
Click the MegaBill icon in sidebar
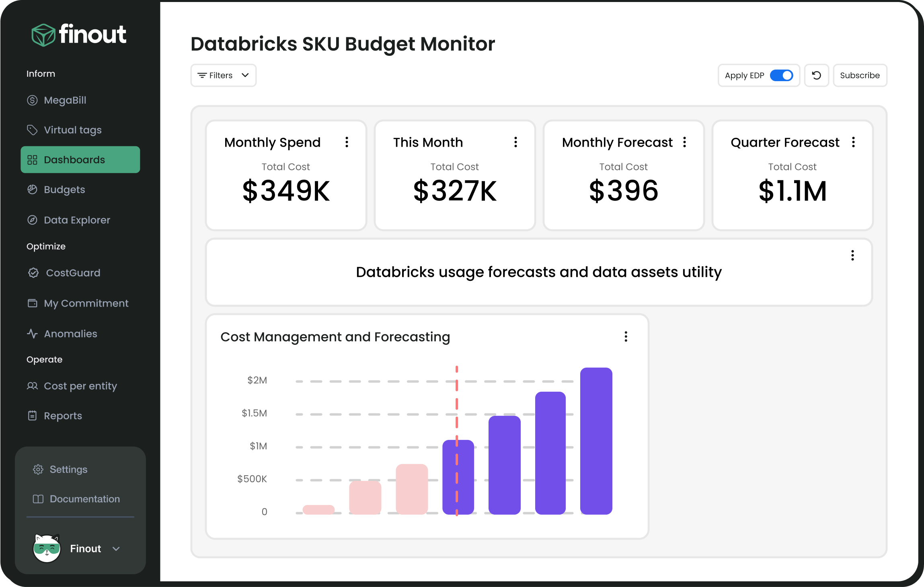pos(32,100)
